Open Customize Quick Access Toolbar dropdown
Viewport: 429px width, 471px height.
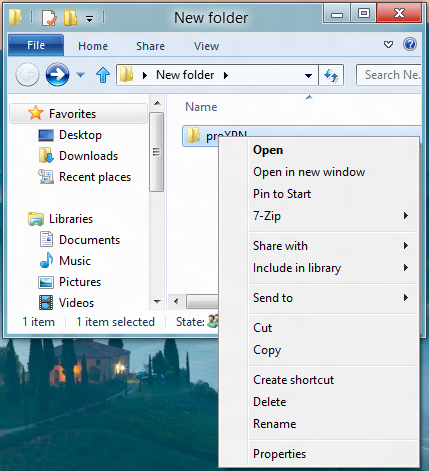[89, 19]
